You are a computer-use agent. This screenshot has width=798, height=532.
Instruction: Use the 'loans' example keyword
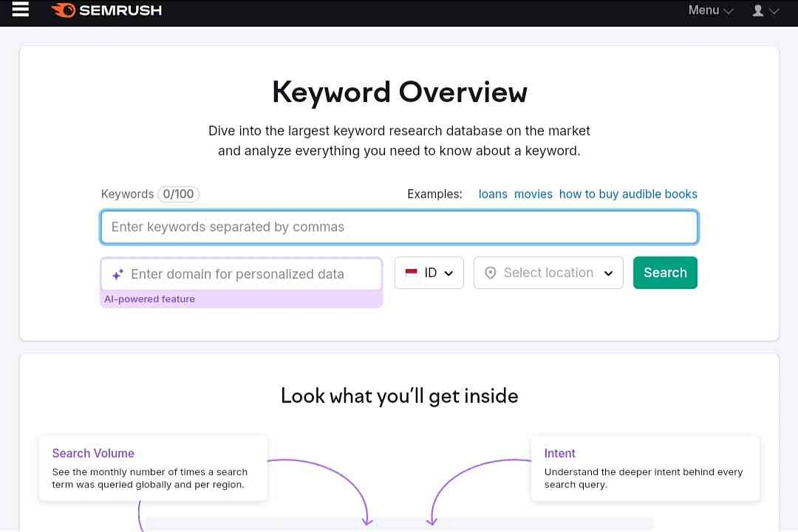click(x=493, y=194)
